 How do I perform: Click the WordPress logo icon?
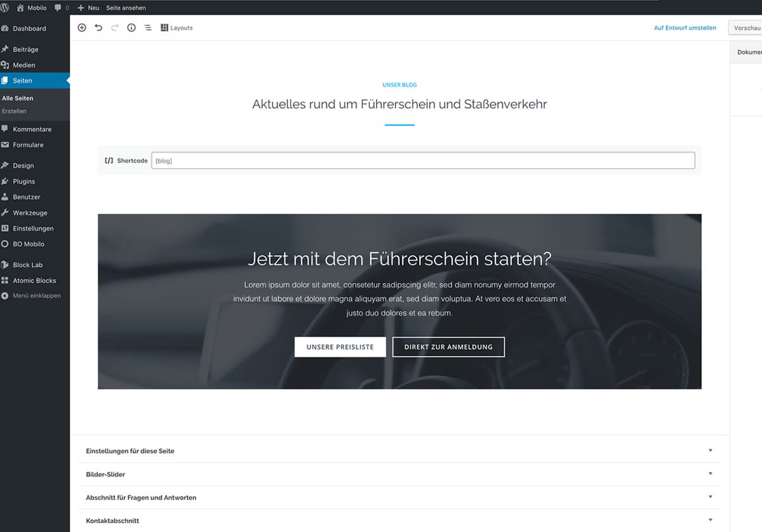tap(5, 8)
